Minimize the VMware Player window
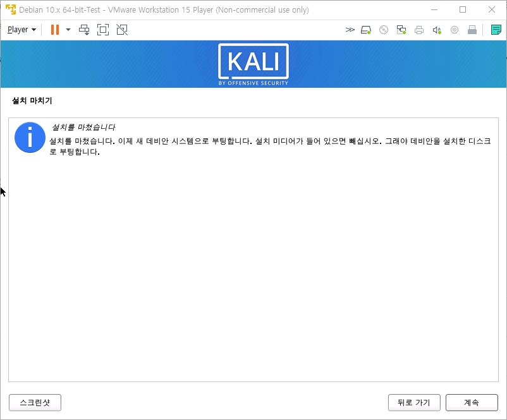This screenshot has height=420, width=507. tap(434, 9)
